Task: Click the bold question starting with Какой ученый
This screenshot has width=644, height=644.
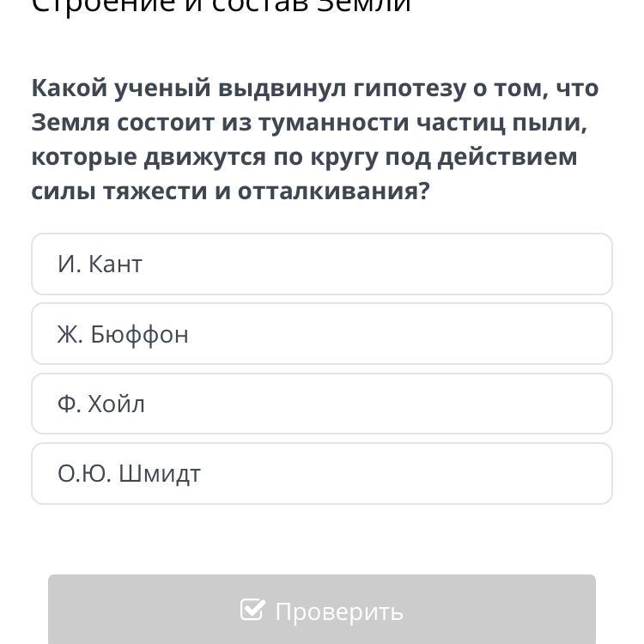Action: [x=315, y=140]
